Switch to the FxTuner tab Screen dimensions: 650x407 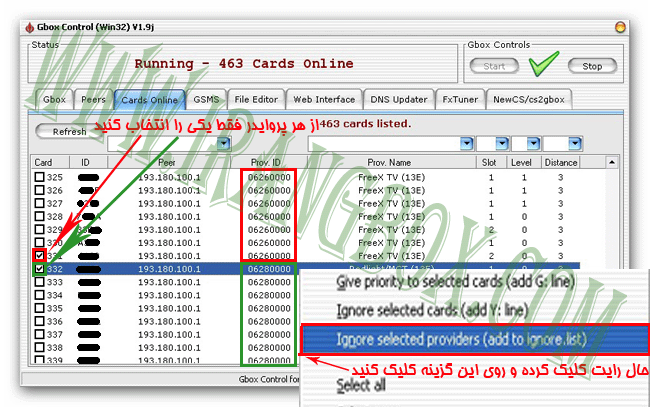460,99
